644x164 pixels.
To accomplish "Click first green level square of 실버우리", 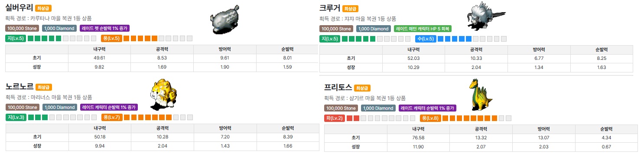I will coord(31,38).
